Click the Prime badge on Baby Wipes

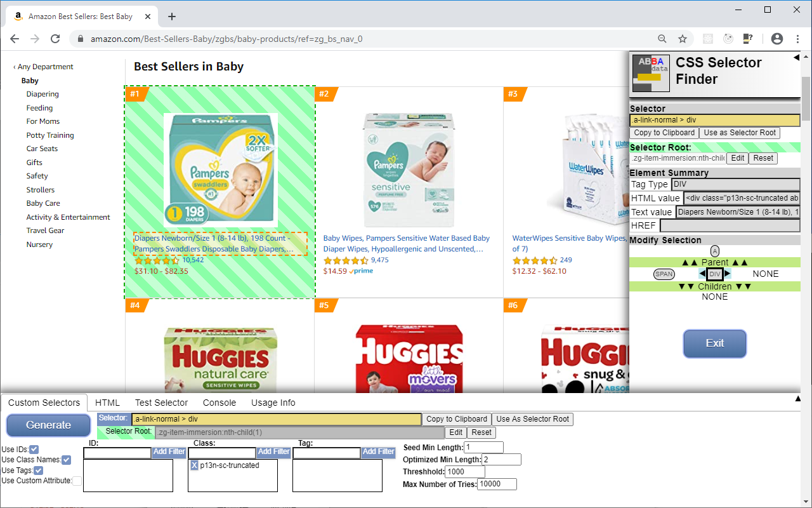click(362, 271)
